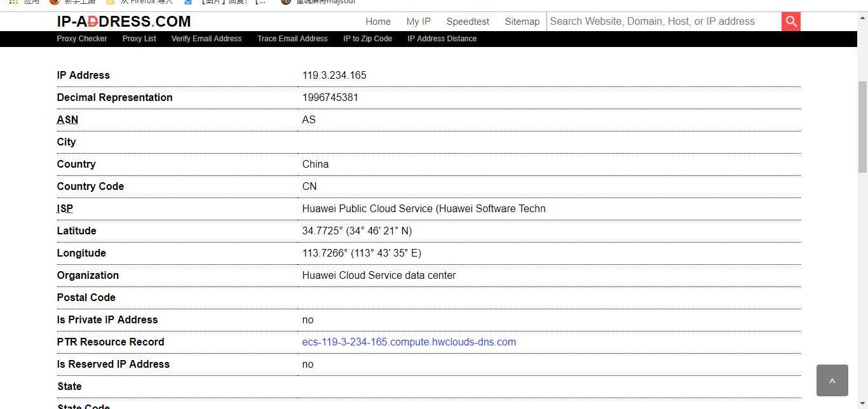This screenshot has height=409, width=868.
Task: Select latitude value 34.7725°
Action: 357,231
